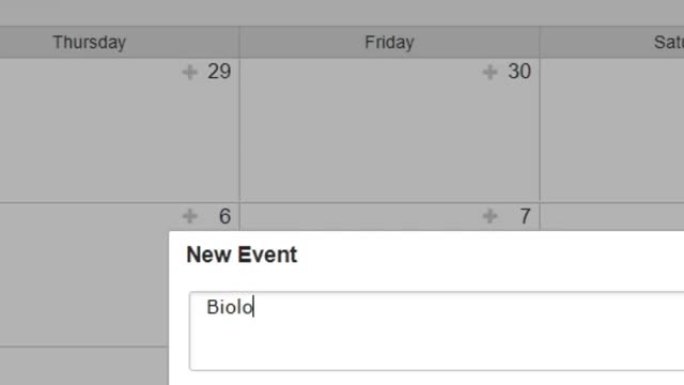The image size is (684, 385).
Task: Add event with plus icon on Thursday 29
Action: point(190,72)
